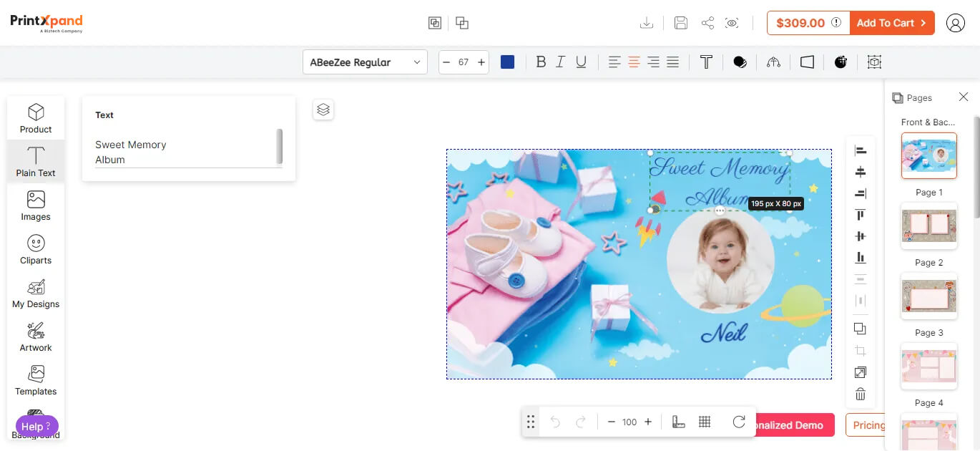The height and width of the screenshot is (451, 980).
Task: Click the purple Help button
Action: (x=36, y=426)
